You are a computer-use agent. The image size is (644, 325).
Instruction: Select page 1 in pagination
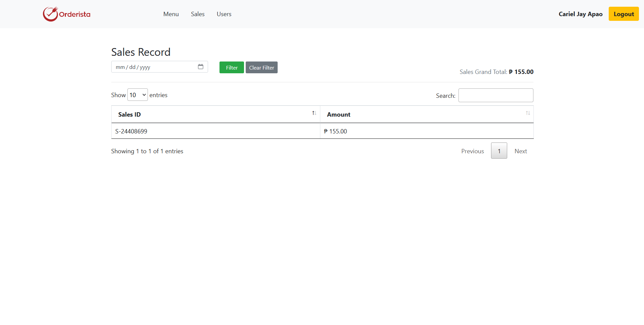point(499,151)
